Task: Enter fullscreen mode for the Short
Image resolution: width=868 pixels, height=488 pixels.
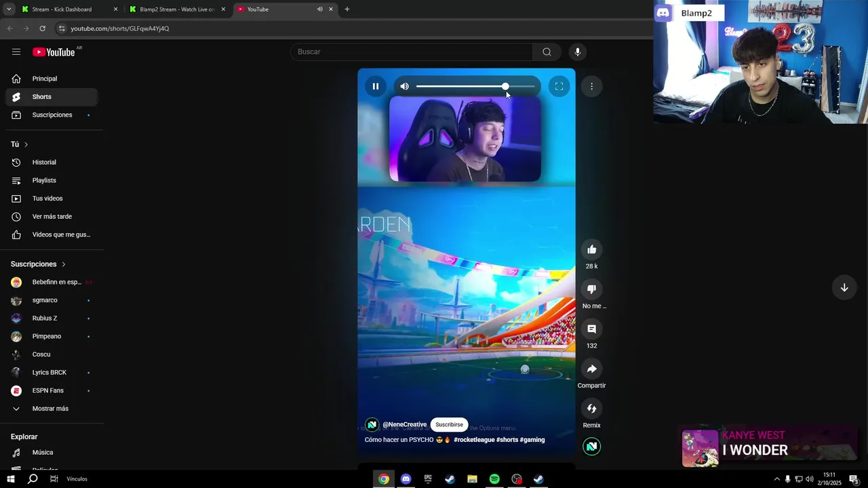Action: click(x=559, y=87)
